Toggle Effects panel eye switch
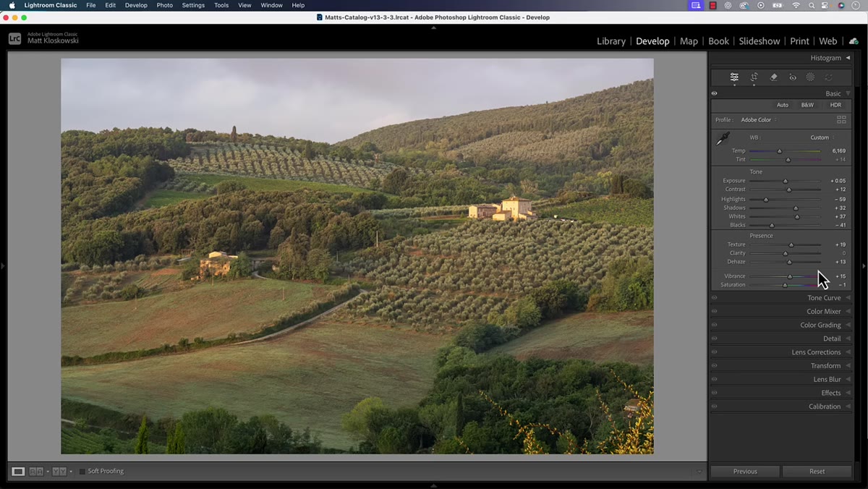This screenshot has height=489, width=868. [714, 393]
